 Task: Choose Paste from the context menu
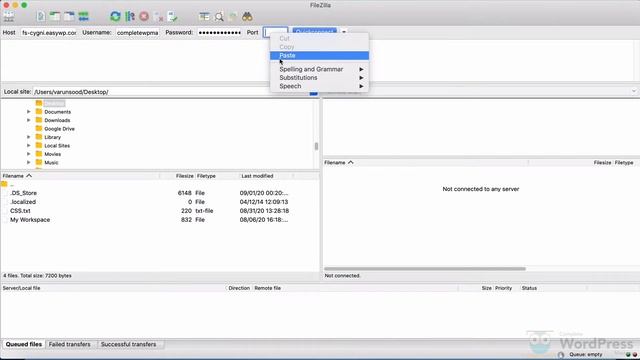click(x=319, y=56)
